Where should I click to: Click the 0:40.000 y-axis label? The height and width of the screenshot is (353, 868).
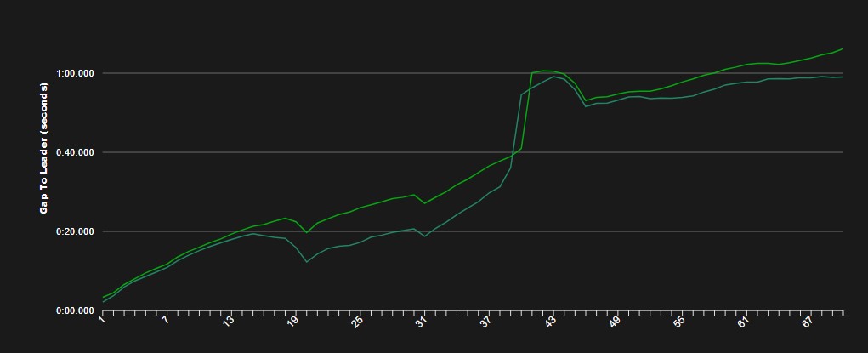coord(76,152)
